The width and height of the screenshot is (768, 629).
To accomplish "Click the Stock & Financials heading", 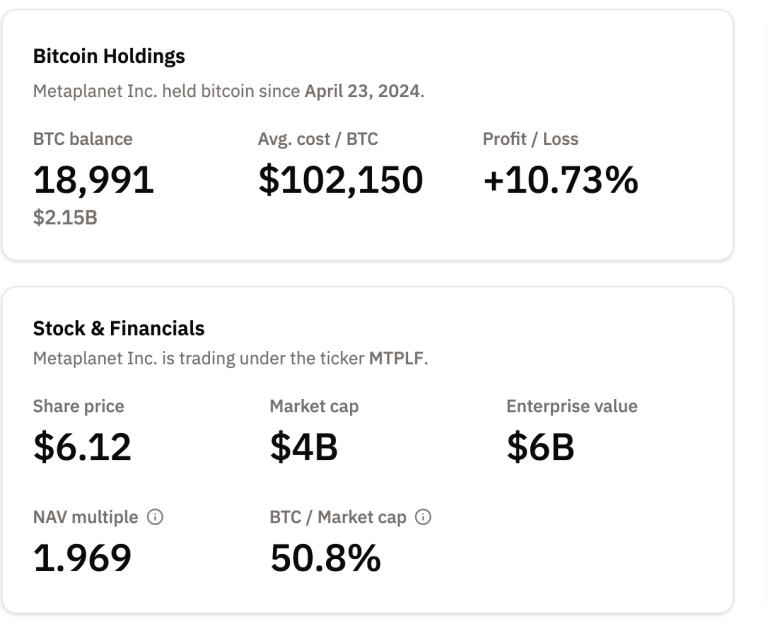I will (118, 328).
